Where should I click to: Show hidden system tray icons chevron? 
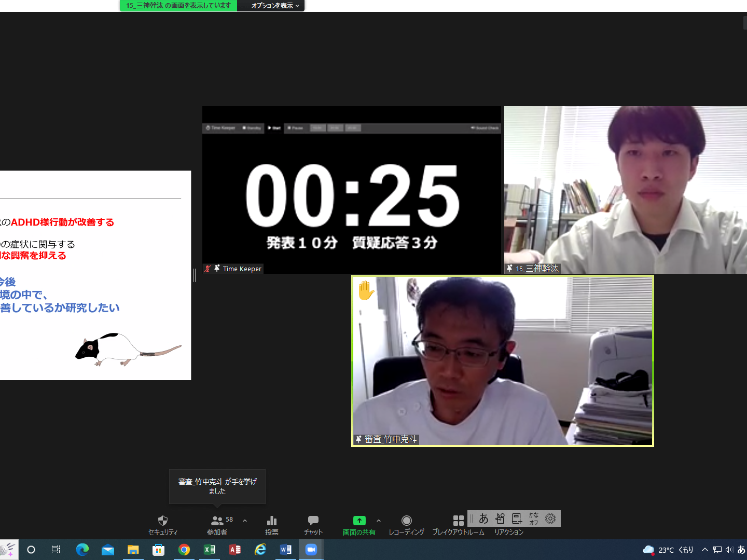704,550
